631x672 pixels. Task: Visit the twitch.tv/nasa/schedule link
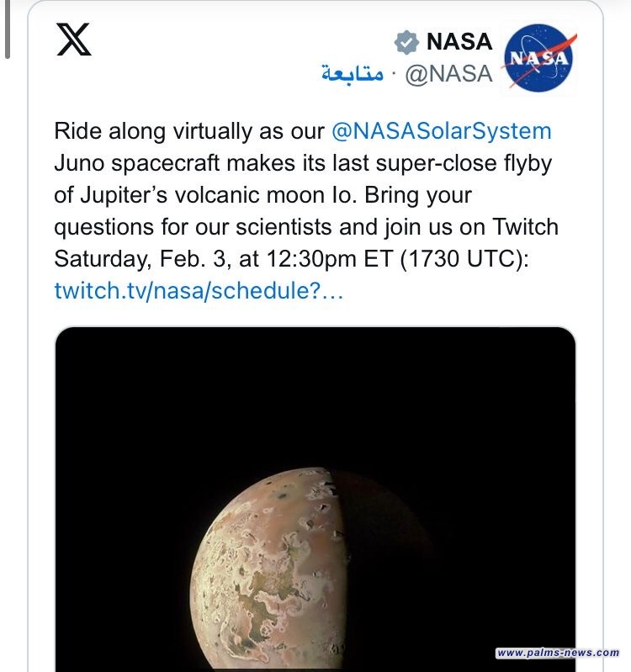tap(199, 290)
